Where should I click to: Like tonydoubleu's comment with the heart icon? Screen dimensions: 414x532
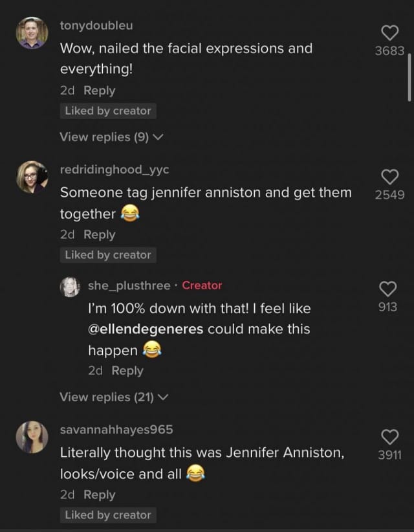coord(389,32)
